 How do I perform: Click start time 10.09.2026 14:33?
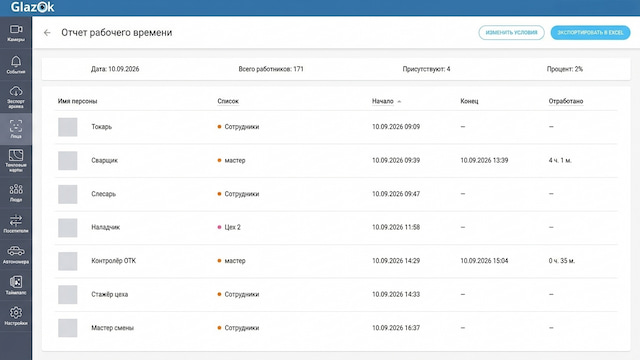point(396,294)
